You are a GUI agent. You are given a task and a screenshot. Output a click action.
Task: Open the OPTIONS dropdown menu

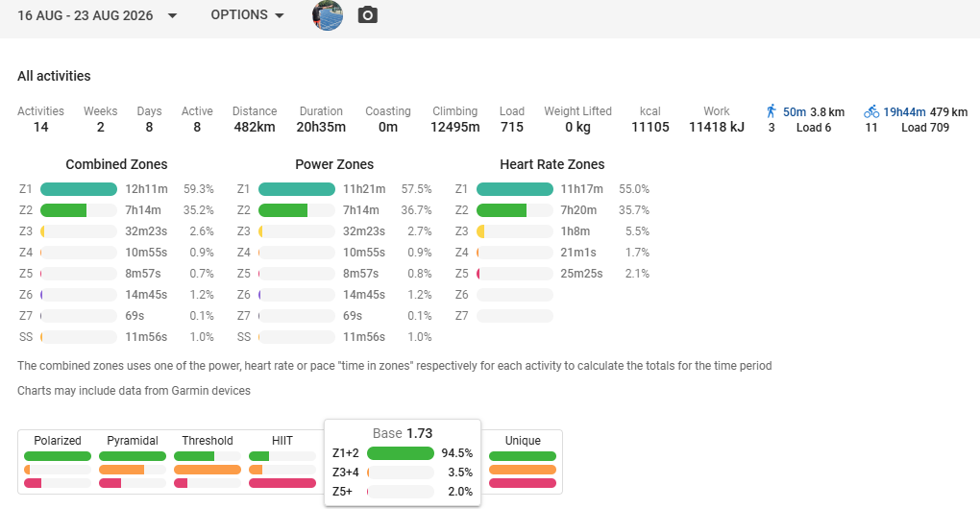point(248,15)
